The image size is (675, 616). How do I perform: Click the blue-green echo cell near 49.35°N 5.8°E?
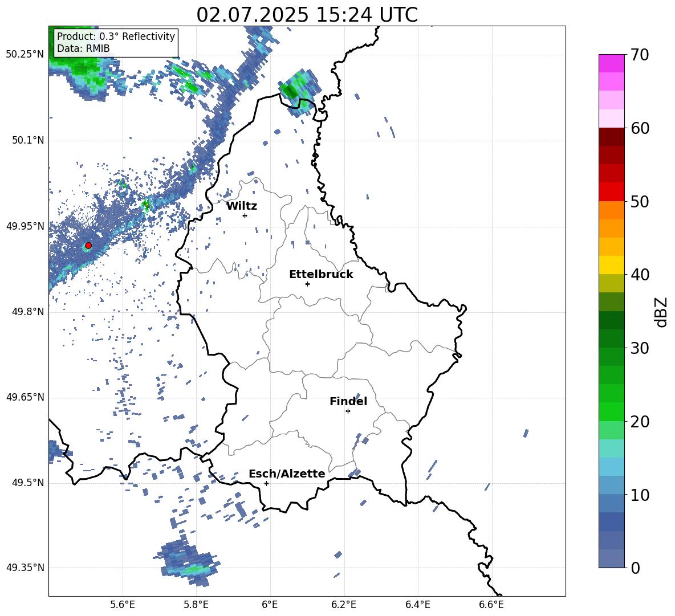(x=188, y=562)
